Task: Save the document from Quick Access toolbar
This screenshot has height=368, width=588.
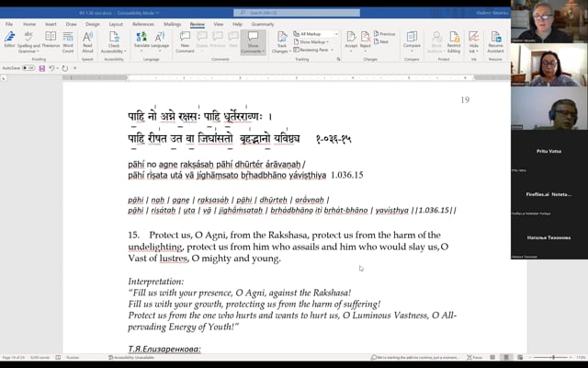Action: click(42, 68)
